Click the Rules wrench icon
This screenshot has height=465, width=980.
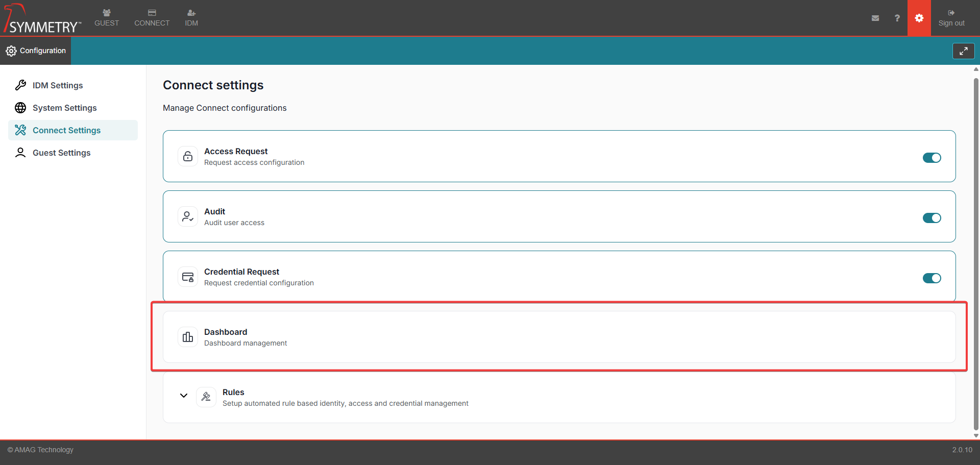point(206,397)
